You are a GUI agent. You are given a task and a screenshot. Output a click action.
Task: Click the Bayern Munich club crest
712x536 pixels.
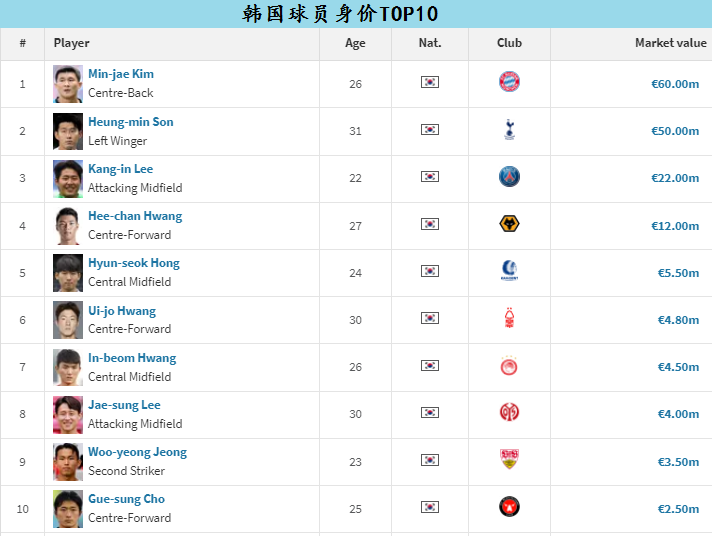point(509,83)
